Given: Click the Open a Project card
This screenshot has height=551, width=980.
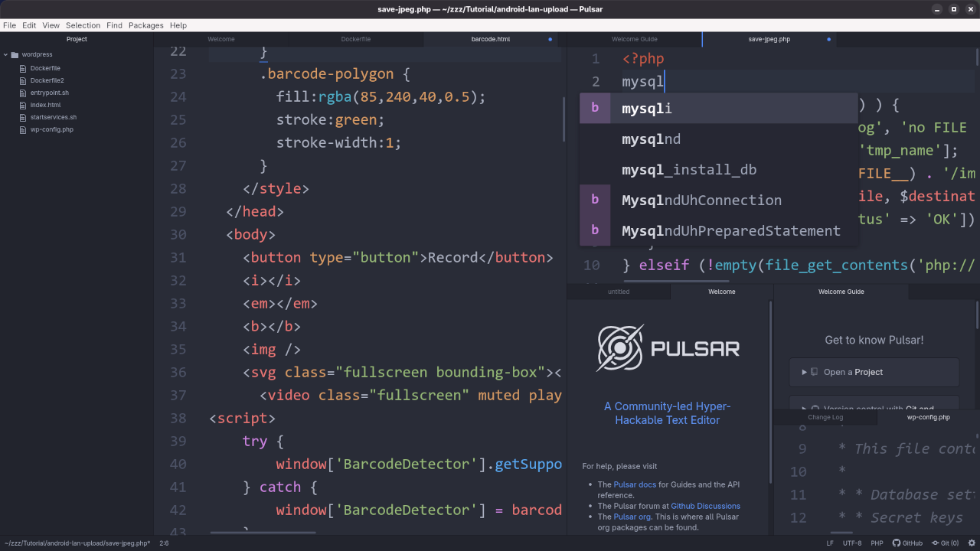Looking at the screenshot, I should coord(874,373).
